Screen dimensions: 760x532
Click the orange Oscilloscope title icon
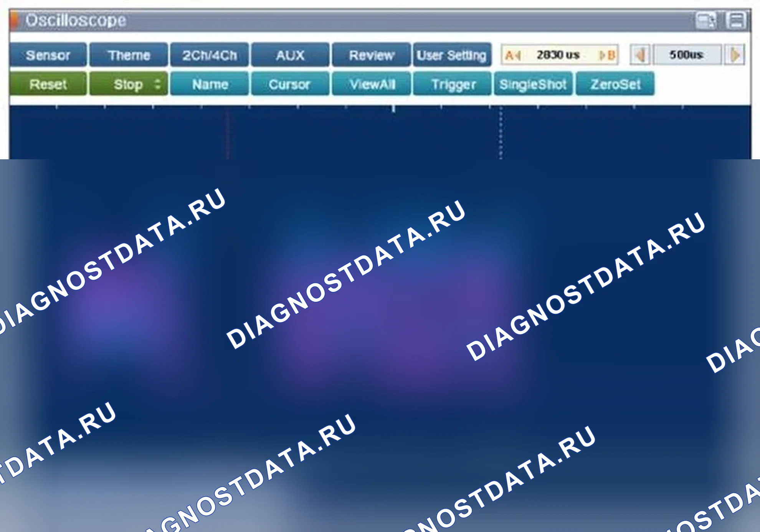[14, 21]
